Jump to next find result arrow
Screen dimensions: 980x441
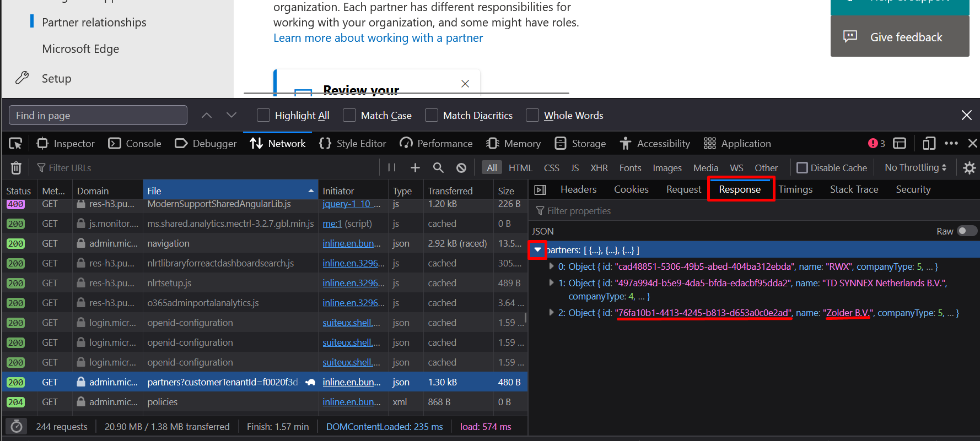[x=231, y=115]
